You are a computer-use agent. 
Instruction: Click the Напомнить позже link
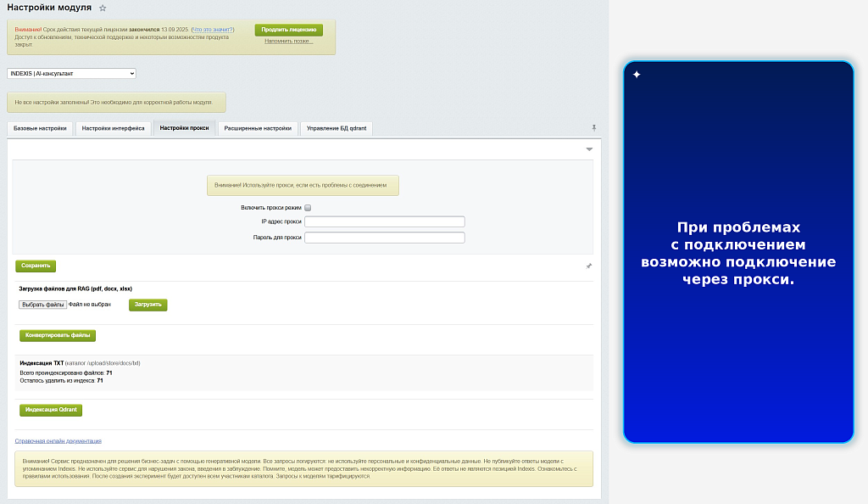pos(288,41)
